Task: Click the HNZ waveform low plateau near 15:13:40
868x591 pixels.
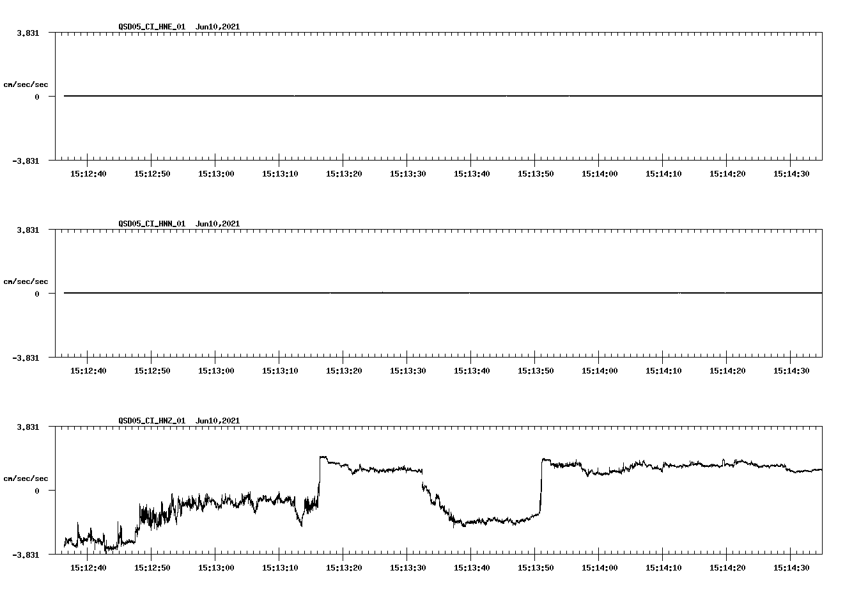Action: coord(492,521)
